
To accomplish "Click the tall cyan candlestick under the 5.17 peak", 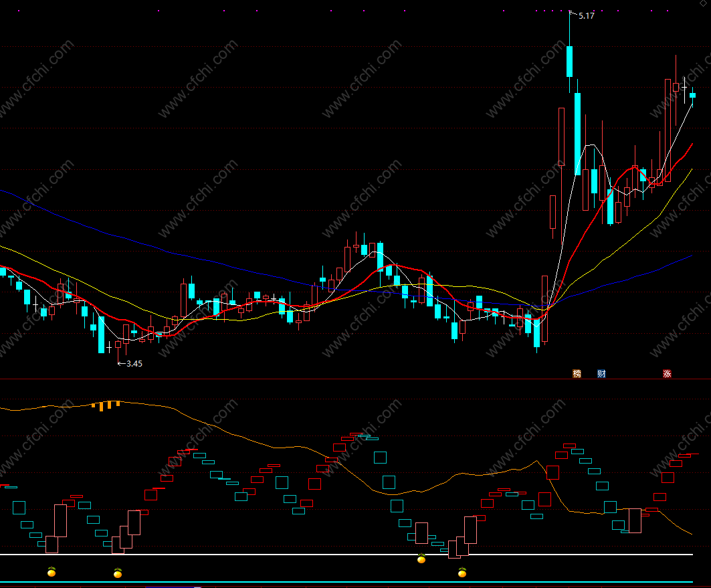I will click(578, 134).
